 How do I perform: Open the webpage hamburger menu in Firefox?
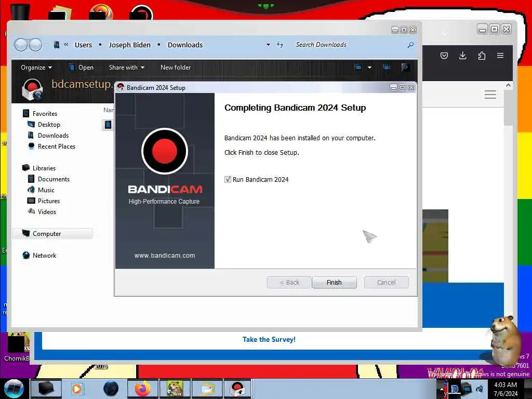click(x=490, y=95)
